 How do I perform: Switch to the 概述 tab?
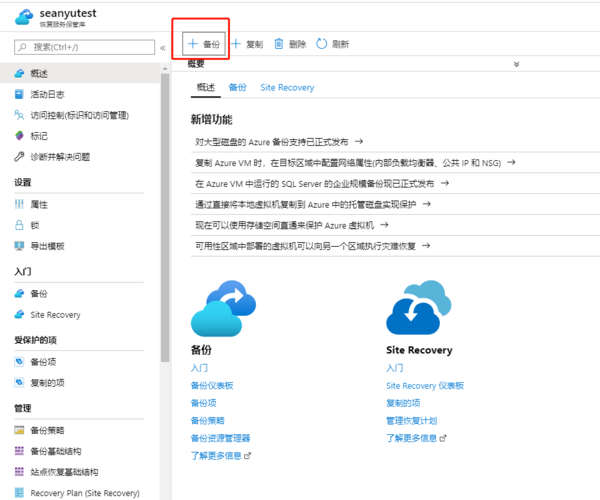tap(206, 88)
